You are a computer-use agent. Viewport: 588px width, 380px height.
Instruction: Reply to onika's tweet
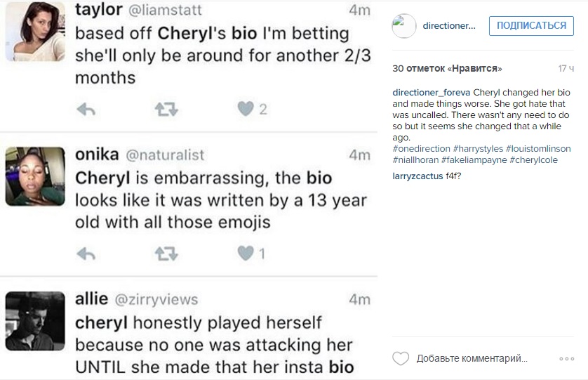[85, 254]
